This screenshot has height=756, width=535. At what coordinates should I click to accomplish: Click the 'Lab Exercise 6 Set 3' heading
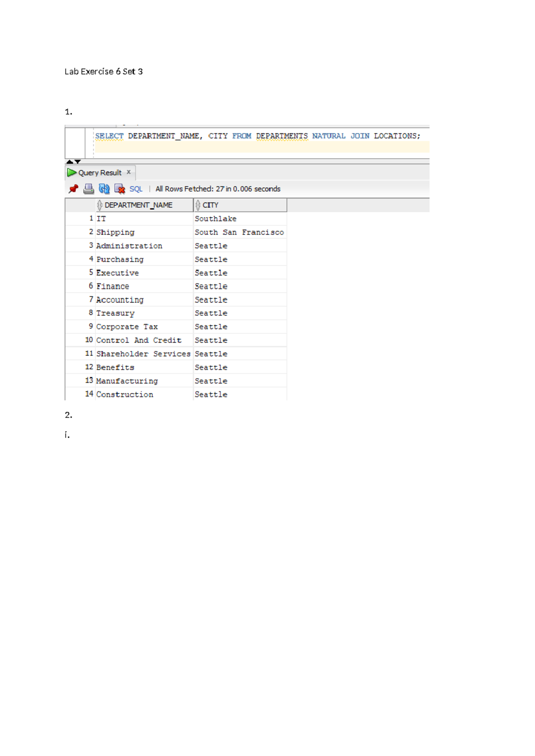pyautogui.click(x=104, y=71)
